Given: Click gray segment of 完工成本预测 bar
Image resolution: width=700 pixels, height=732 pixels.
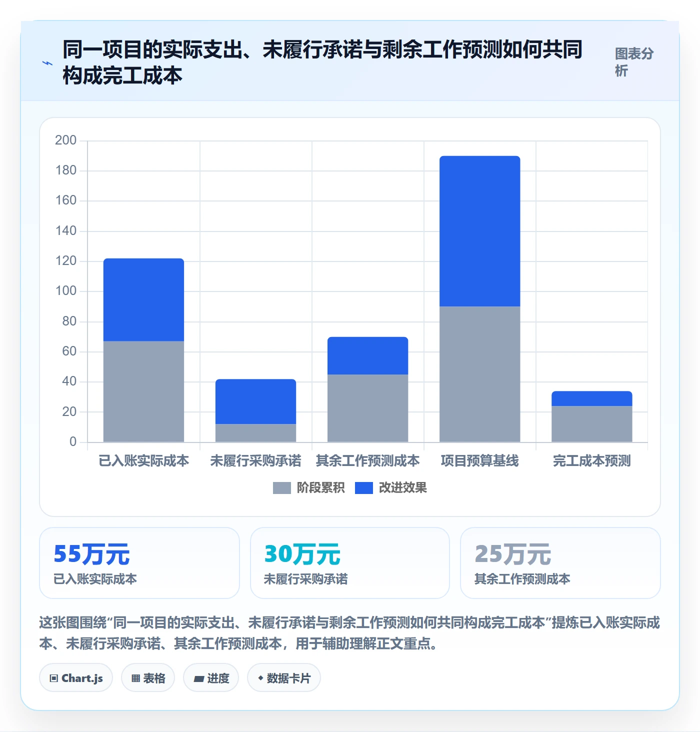Looking at the screenshot, I should [x=591, y=424].
